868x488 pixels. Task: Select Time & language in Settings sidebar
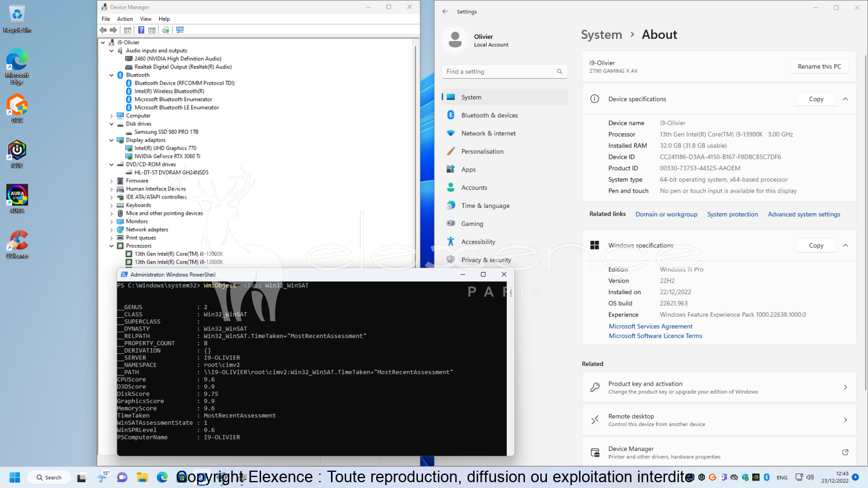point(505,206)
